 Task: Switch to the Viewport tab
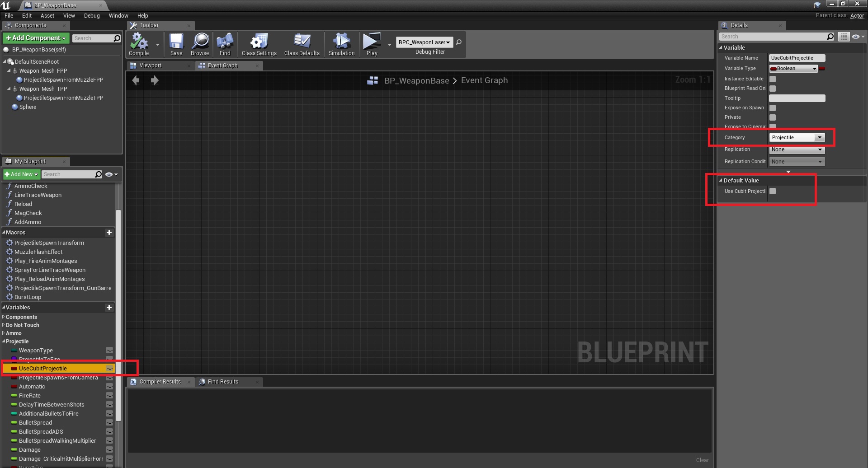[150, 65]
